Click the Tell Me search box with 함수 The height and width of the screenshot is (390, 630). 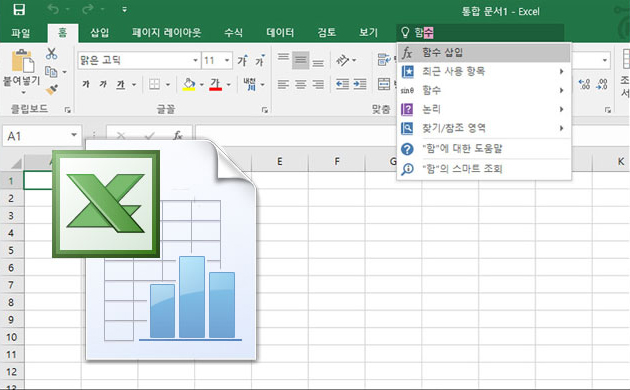tap(481, 33)
